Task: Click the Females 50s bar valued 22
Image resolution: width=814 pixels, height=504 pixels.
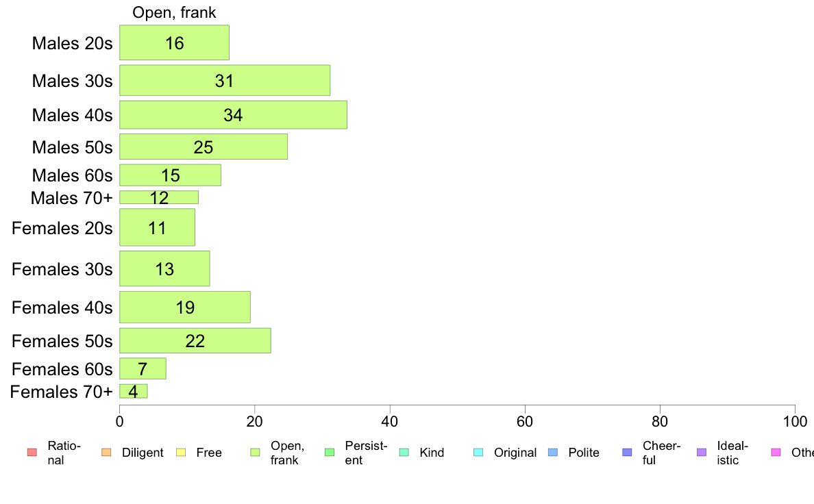Action: coord(195,341)
